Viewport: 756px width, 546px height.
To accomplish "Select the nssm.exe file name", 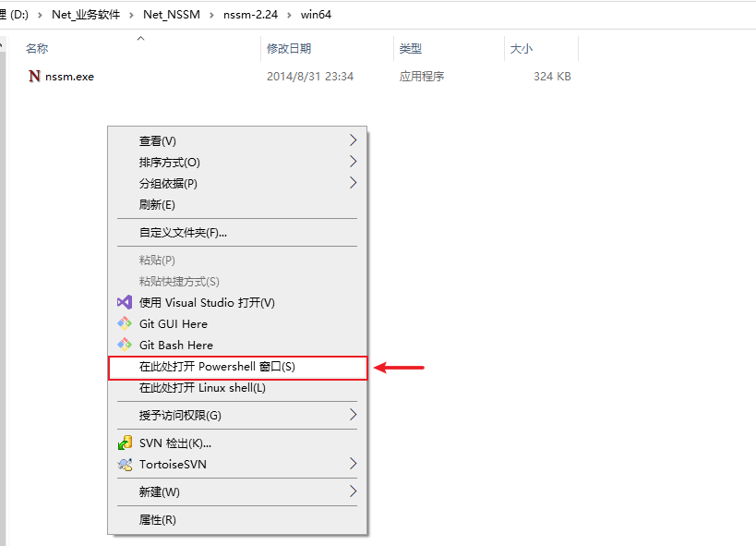I will tap(69, 77).
